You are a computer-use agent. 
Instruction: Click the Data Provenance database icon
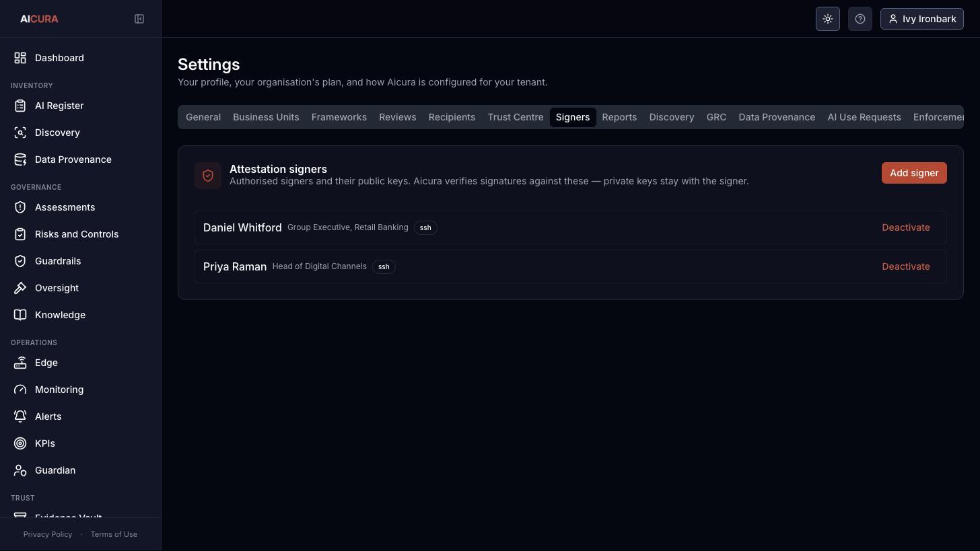tap(20, 159)
